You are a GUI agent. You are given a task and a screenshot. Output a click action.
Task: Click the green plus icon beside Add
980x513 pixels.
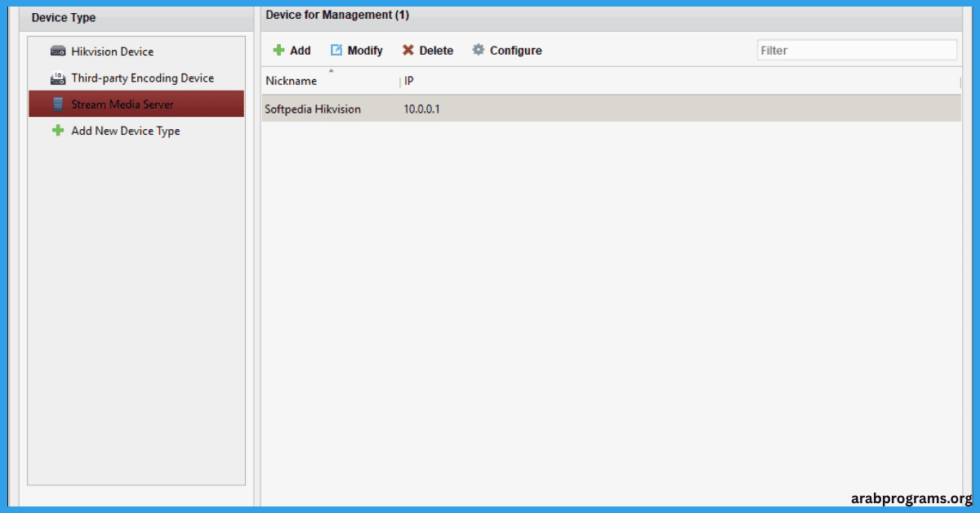click(x=279, y=51)
